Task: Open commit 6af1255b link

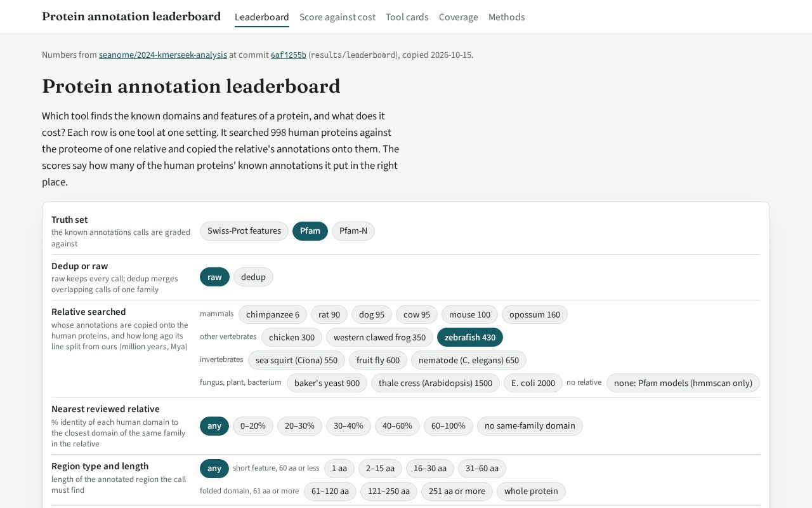Action: pos(289,55)
